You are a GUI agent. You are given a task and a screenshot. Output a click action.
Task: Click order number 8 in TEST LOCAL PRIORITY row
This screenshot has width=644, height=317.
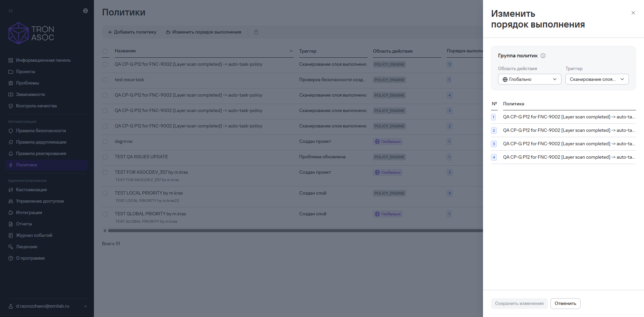449,193
